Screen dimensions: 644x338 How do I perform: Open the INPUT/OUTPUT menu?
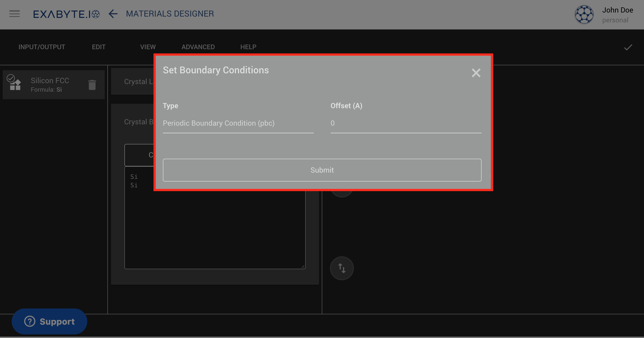pos(41,47)
